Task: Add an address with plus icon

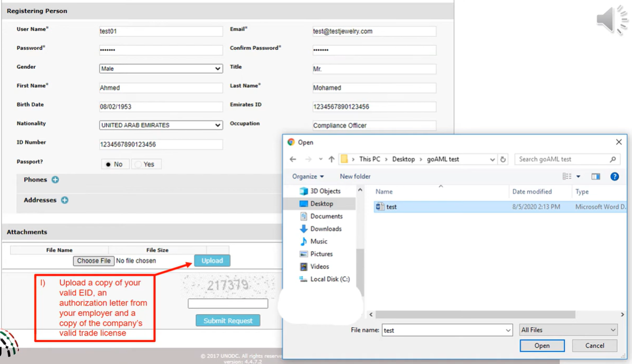Action: [65, 200]
